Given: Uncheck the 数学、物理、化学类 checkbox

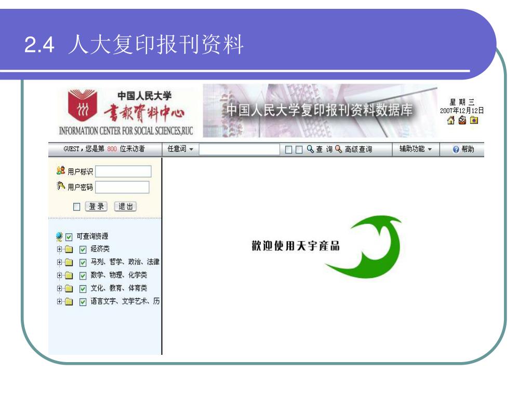Looking at the screenshot, I should (x=83, y=275).
